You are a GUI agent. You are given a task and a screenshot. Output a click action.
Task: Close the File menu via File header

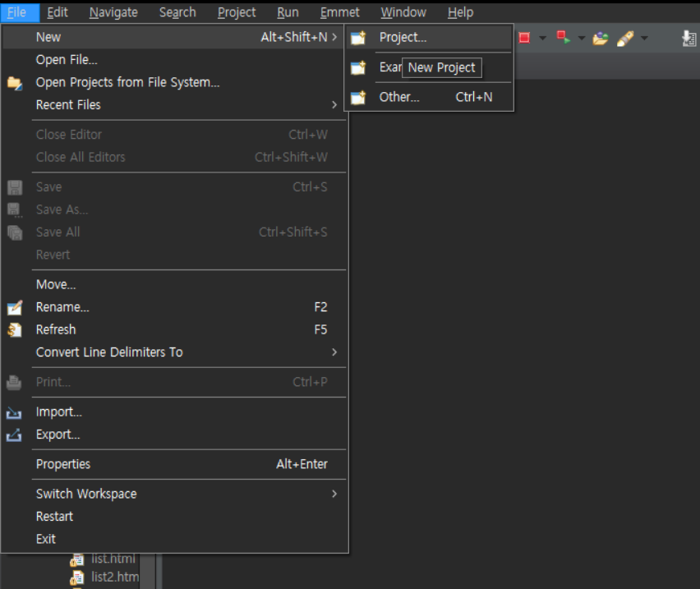20,12
